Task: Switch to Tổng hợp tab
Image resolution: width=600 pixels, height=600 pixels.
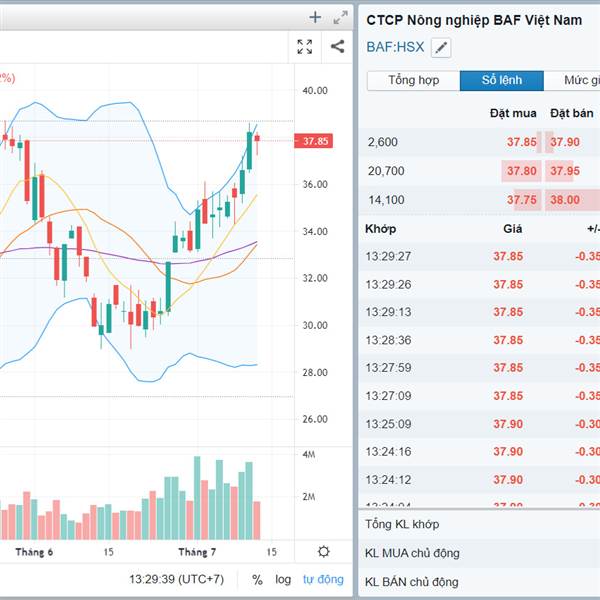Action: tap(413, 81)
